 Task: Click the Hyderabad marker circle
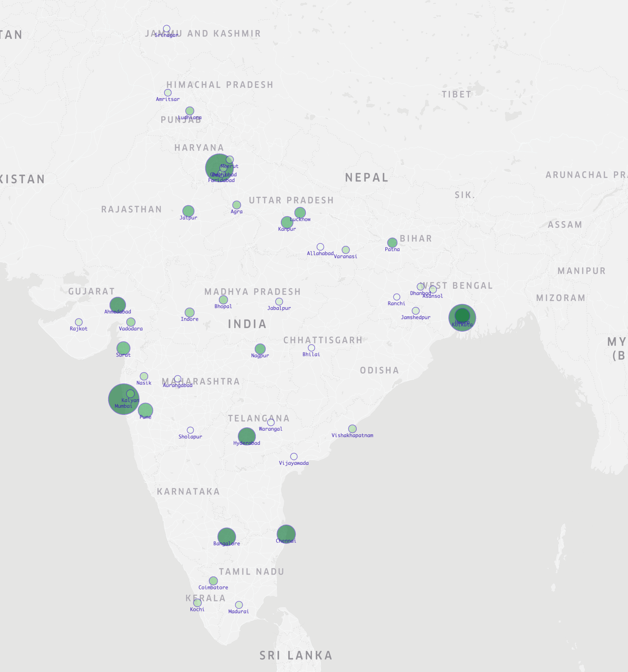point(247,436)
